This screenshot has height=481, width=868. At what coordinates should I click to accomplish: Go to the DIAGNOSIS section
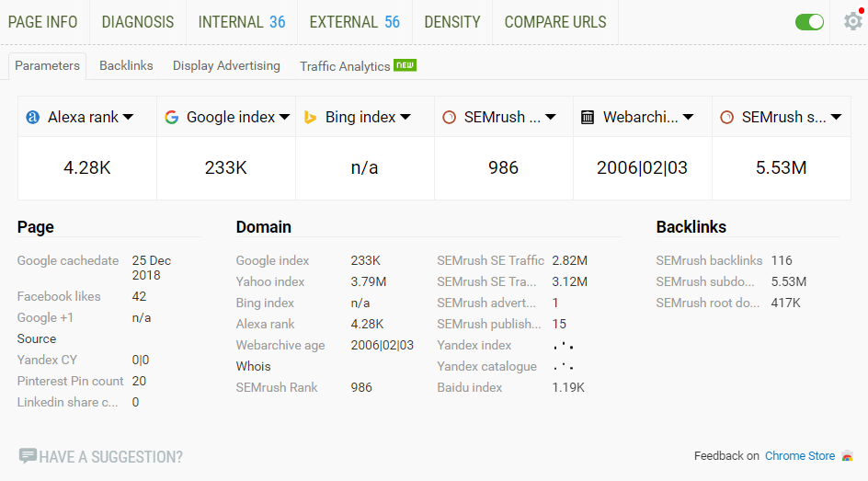pos(138,22)
